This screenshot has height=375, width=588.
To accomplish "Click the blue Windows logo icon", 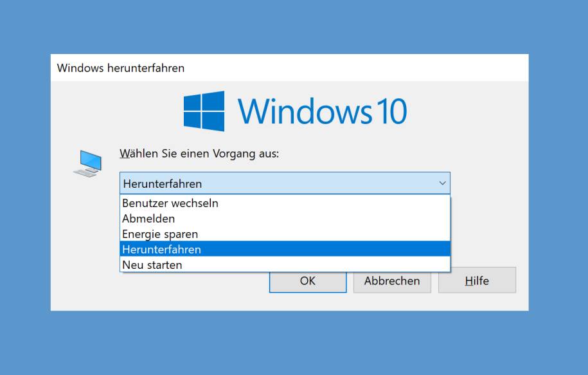I will pyautogui.click(x=204, y=111).
